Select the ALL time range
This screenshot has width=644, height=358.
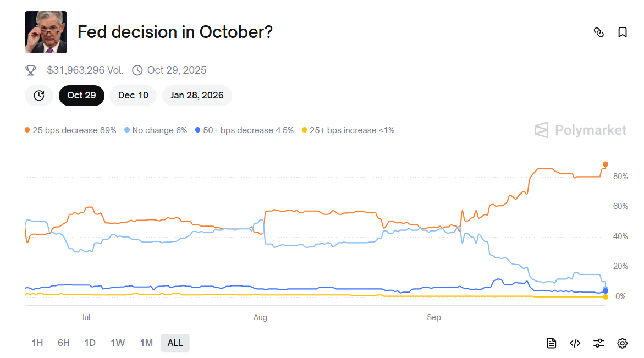click(x=175, y=343)
